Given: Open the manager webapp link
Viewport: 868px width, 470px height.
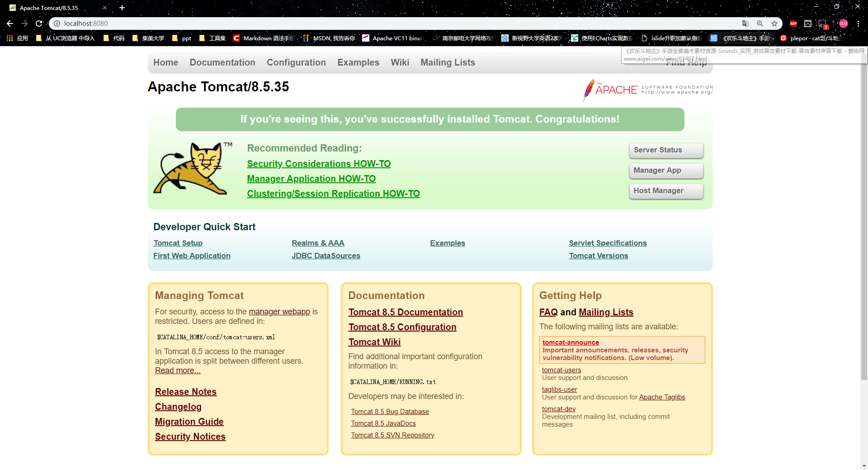Looking at the screenshot, I should [x=279, y=312].
